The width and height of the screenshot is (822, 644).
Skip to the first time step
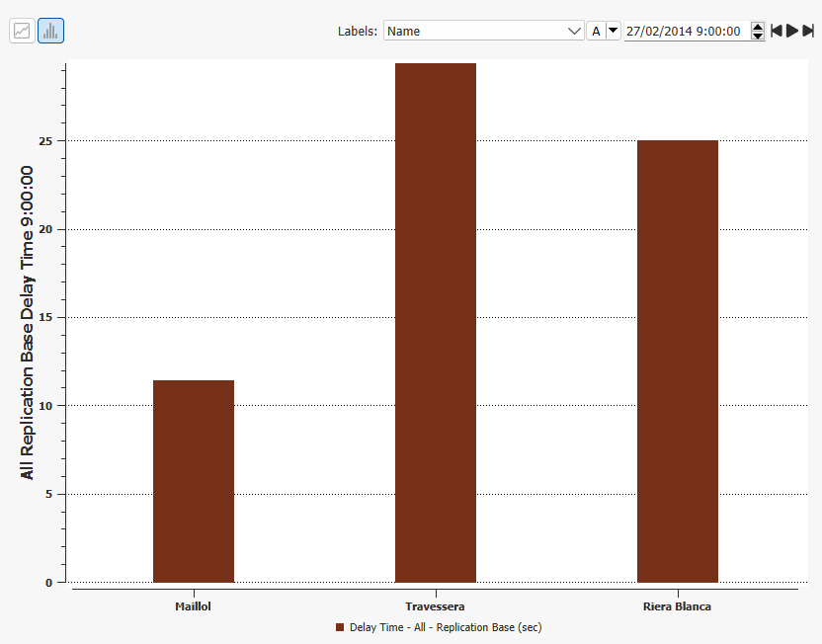(777, 31)
